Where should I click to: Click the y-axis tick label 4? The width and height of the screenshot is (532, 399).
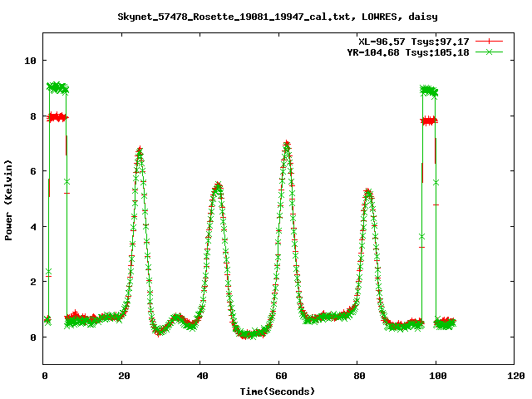coord(33,227)
